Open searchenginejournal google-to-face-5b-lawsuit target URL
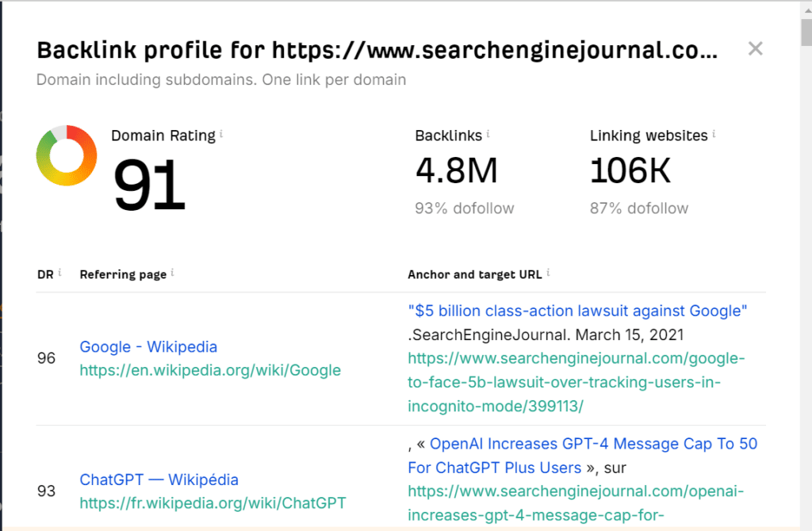Viewport: 812px width, 531px height. pos(576,382)
